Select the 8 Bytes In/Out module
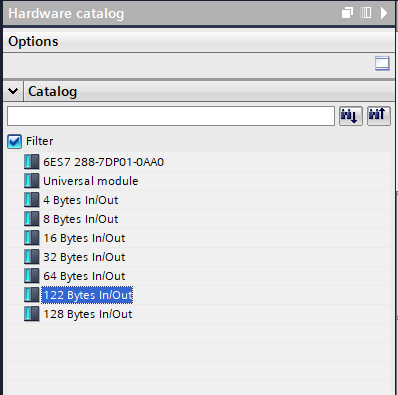The image size is (398, 395). [x=81, y=219]
